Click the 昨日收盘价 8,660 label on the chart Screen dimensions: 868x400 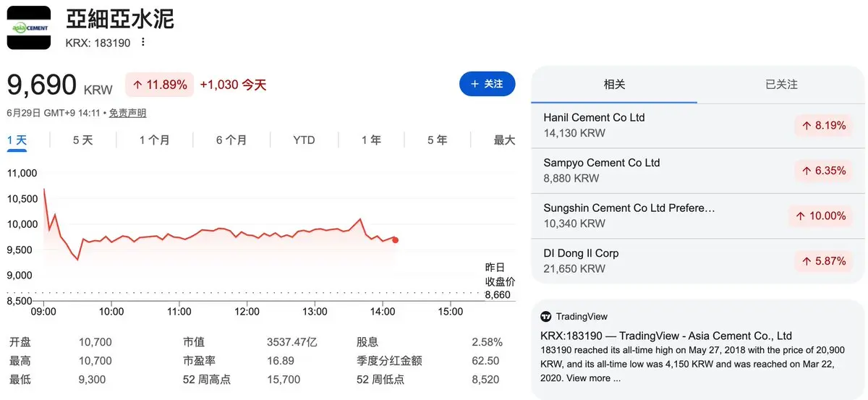[x=500, y=281]
